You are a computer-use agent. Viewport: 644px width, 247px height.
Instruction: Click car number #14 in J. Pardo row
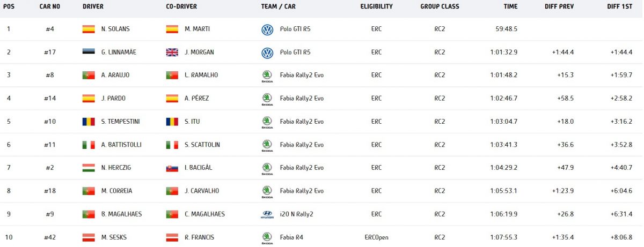pyautogui.click(x=51, y=99)
